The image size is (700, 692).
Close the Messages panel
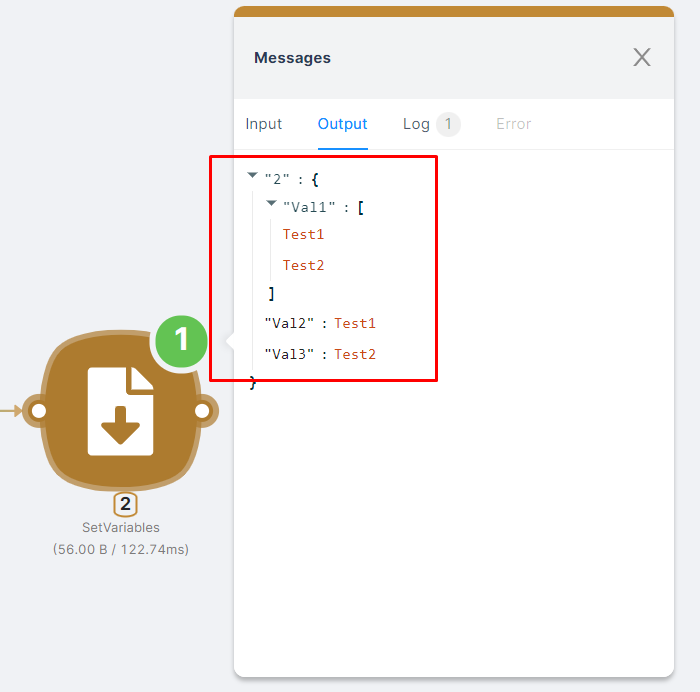(x=642, y=57)
